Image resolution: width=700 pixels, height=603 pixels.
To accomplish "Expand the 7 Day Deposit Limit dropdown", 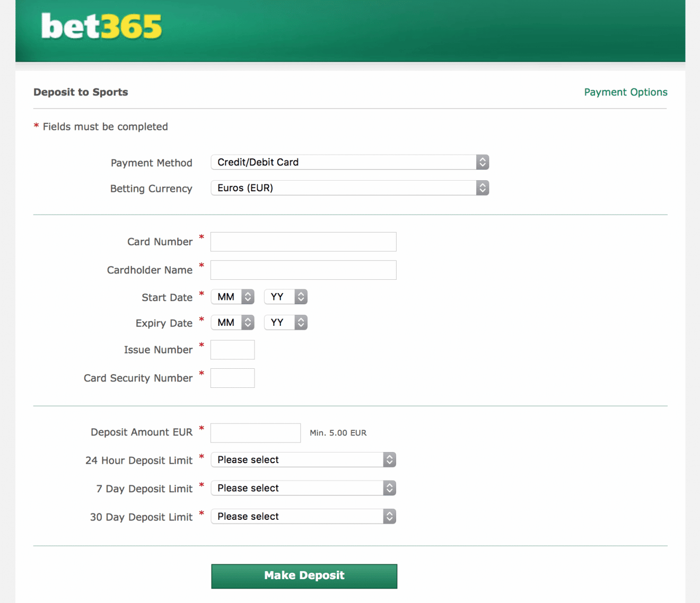I will coord(303,488).
